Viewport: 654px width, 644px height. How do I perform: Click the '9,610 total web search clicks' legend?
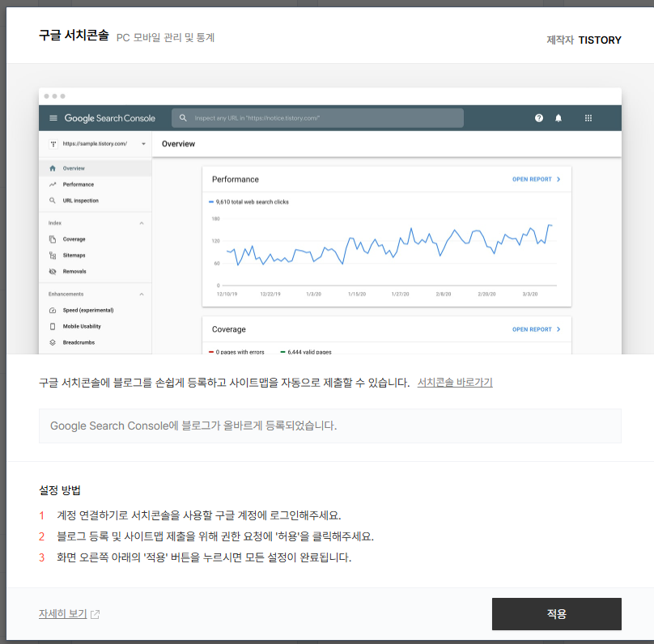point(249,201)
